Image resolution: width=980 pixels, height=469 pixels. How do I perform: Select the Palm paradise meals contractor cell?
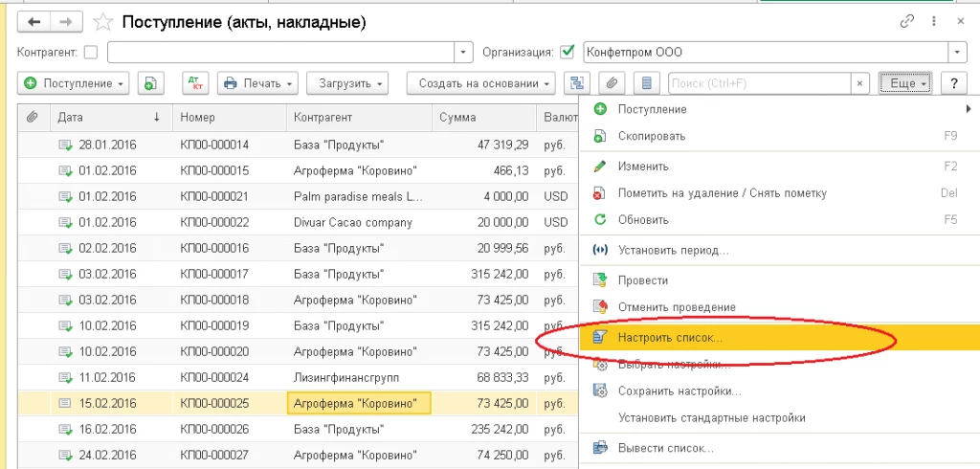[360, 196]
